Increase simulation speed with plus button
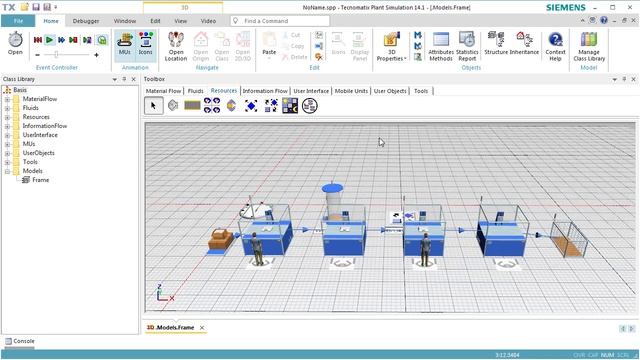The width and height of the screenshot is (640, 360). point(96,55)
